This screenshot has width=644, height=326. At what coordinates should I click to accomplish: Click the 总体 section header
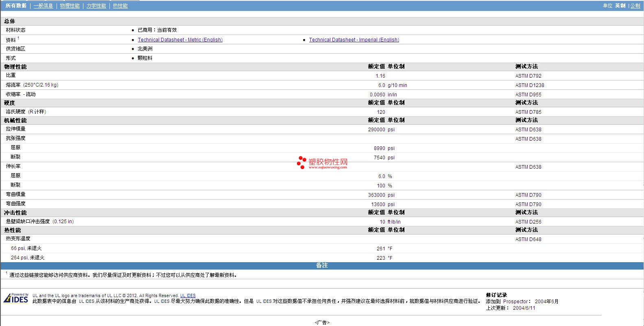(x=10, y=21)
